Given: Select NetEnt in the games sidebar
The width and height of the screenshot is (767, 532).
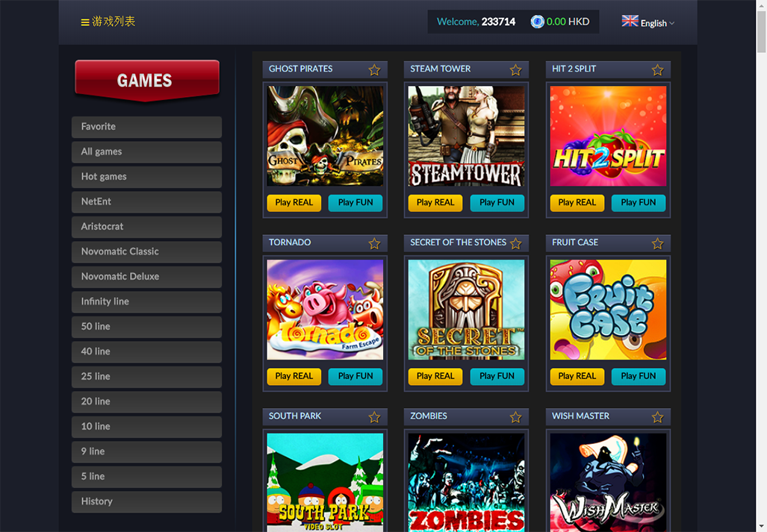Looking at the screenshot, I should tap(146, 201).
